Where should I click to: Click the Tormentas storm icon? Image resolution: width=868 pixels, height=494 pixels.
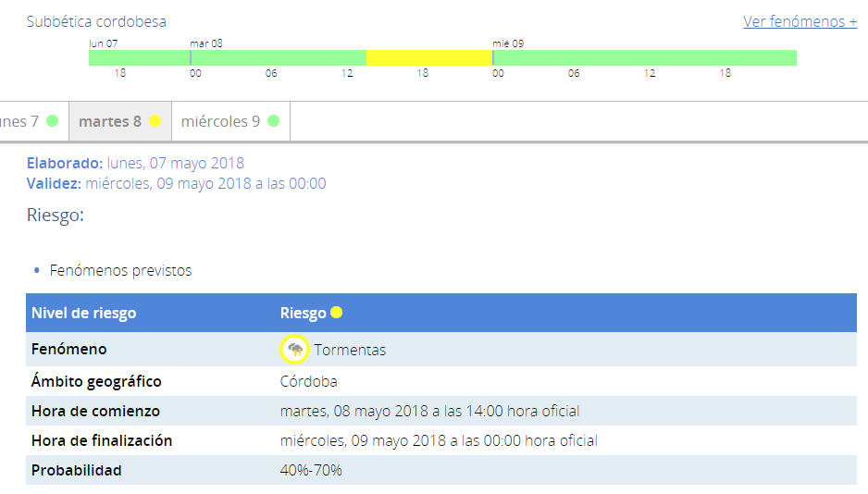tap(294, 350)
